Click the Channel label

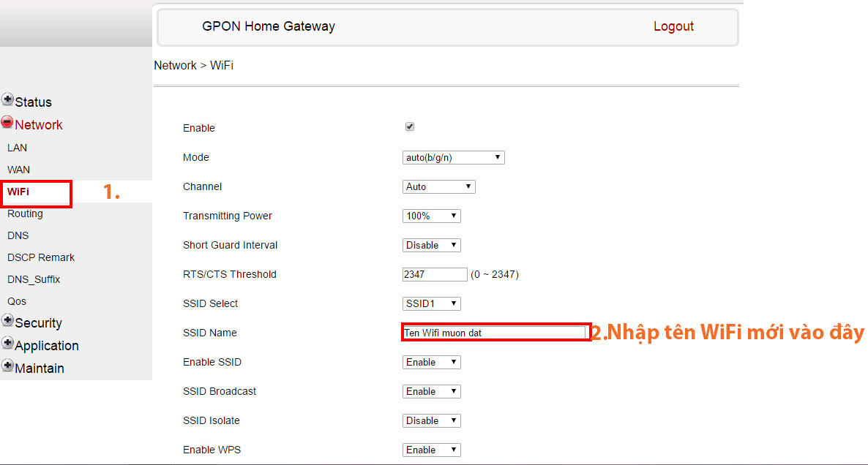click(x=202, y=187)
